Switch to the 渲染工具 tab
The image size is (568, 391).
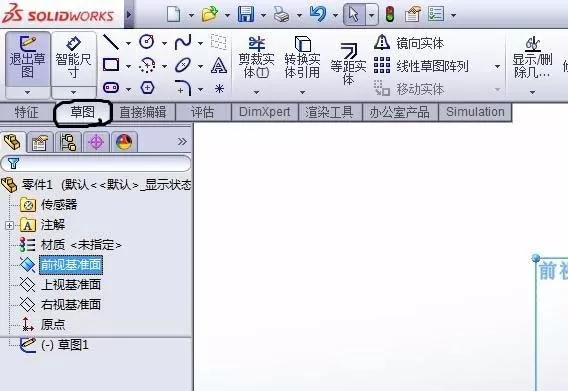[x=329, y=112]
